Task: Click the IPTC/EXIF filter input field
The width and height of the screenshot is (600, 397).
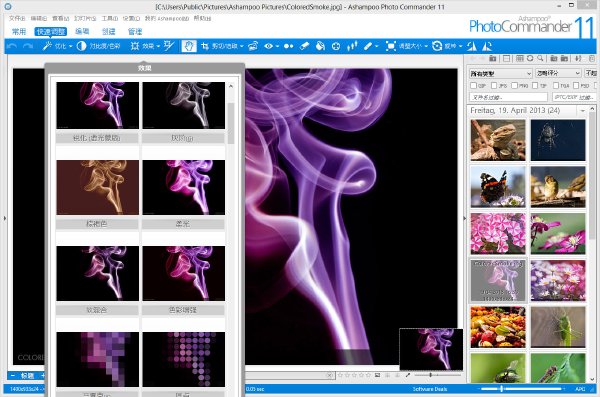Action: pos(574,97)
